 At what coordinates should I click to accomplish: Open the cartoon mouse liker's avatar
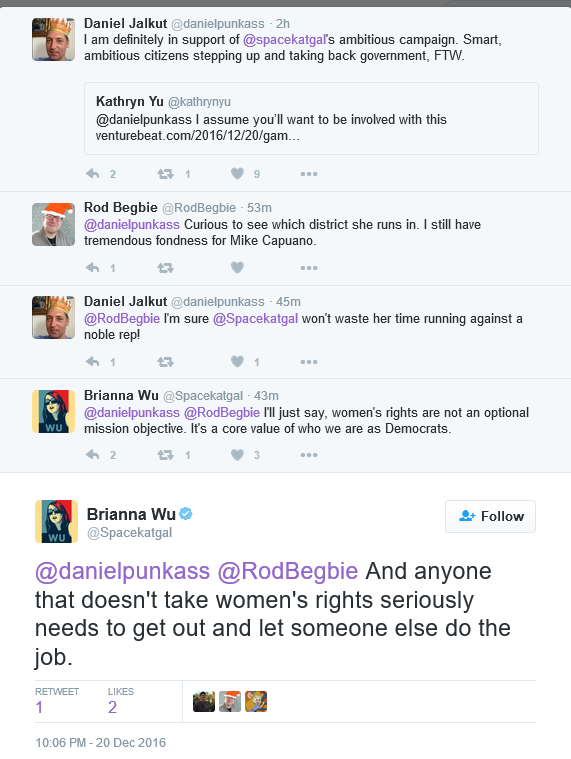[x=256, y=701]
